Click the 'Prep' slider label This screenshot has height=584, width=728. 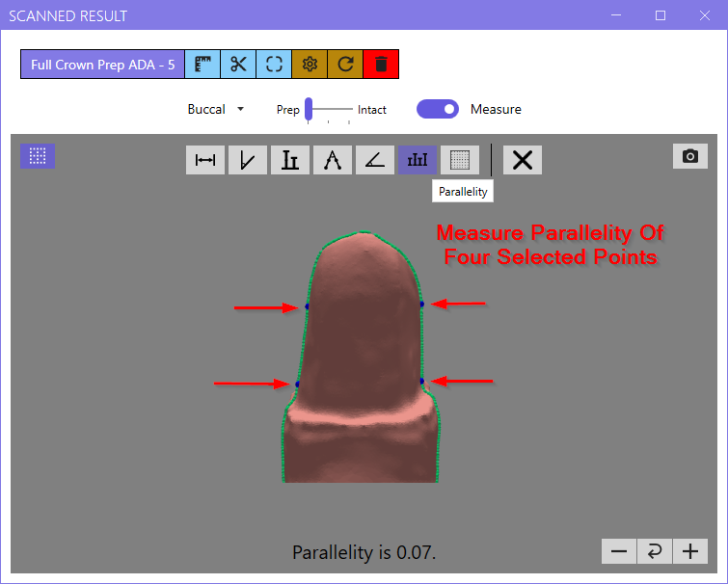pyautogui.click(x=288, y=110)
